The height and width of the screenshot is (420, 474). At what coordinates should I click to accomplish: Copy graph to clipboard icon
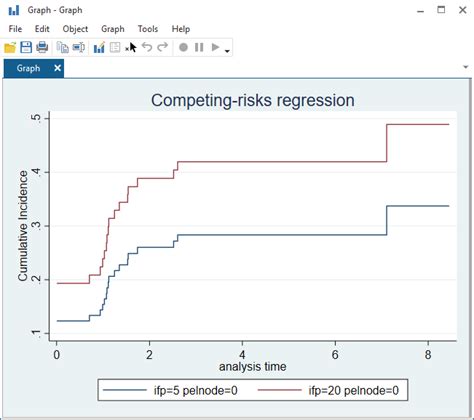pyautogui.click(x=62, y=47)
